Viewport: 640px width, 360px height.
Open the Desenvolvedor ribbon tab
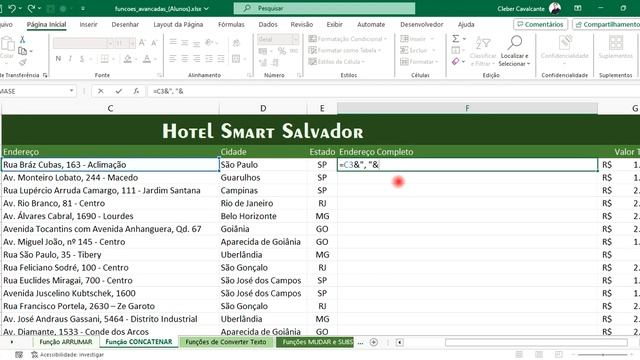[422, 24]
